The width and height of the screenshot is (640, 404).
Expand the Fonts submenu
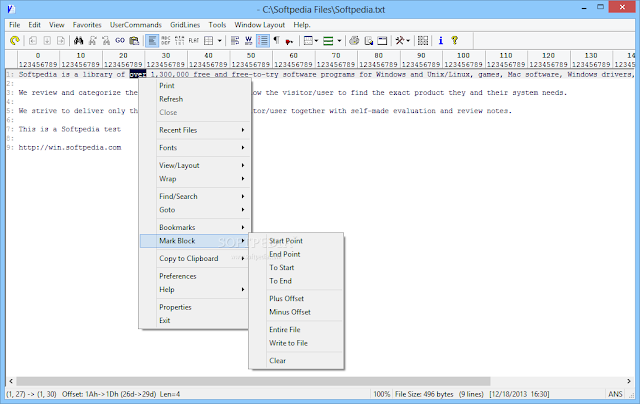tap(194, 148)
